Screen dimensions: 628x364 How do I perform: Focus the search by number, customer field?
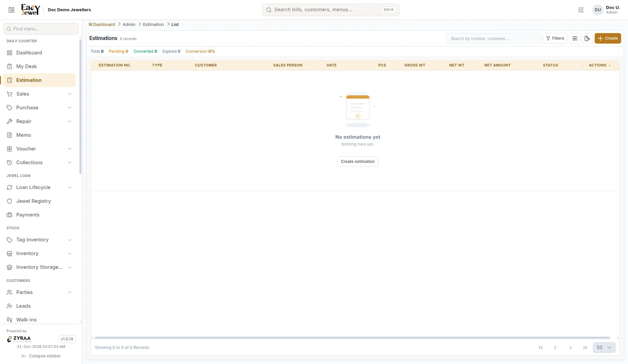[493, 38]
